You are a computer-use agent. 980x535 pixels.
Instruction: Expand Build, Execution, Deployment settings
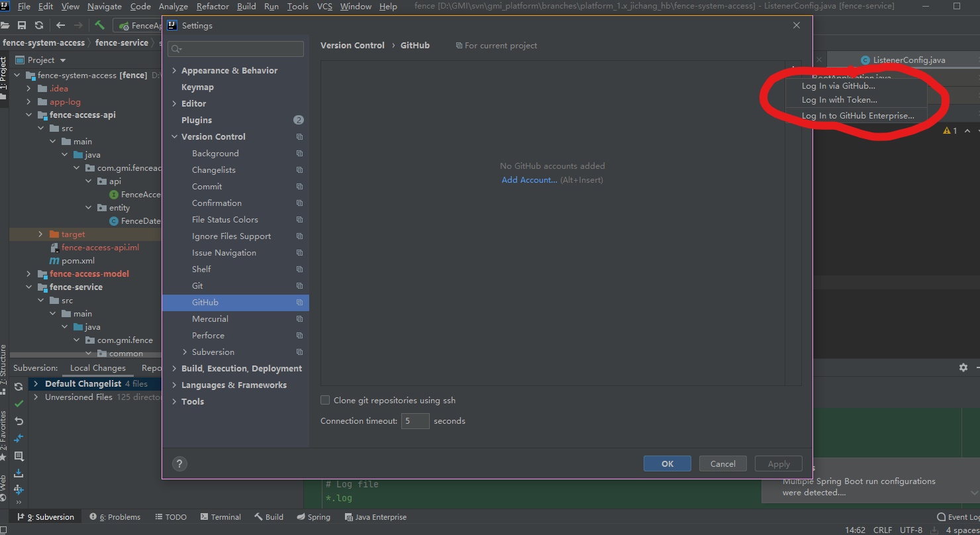174,368
